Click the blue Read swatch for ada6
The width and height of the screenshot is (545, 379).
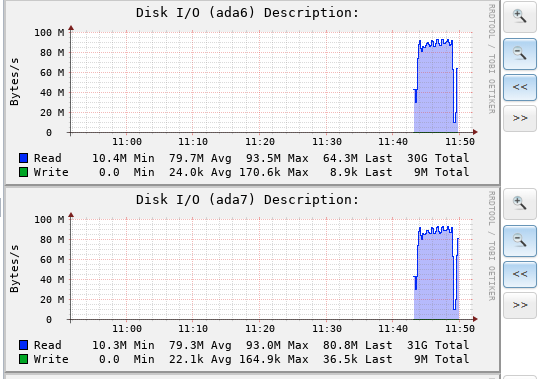coord(24,158)
